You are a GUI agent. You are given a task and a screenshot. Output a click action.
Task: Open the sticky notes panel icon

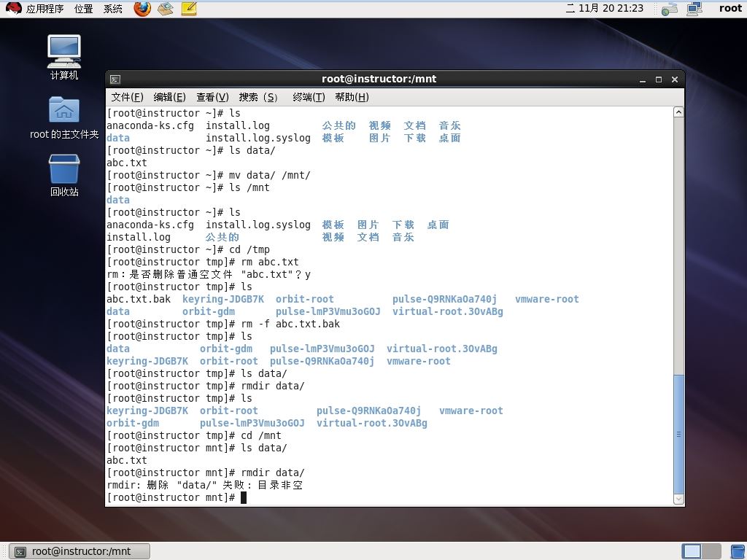(189, 9)
